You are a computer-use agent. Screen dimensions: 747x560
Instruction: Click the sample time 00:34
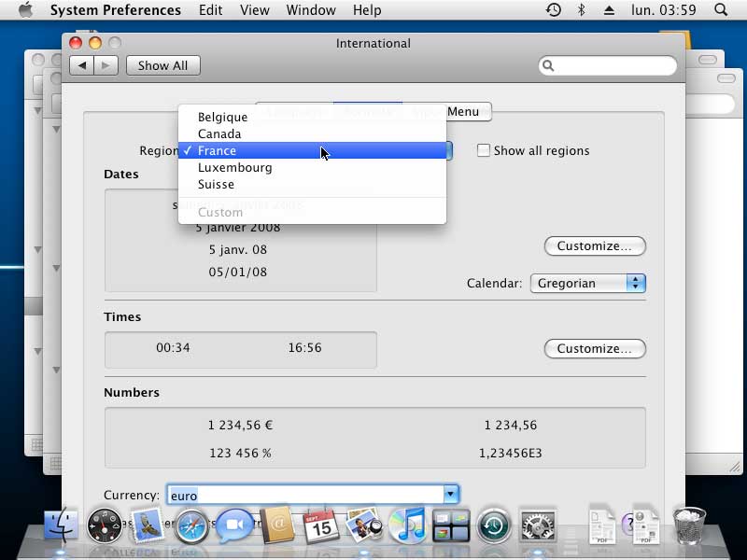[x=173, y=347]
